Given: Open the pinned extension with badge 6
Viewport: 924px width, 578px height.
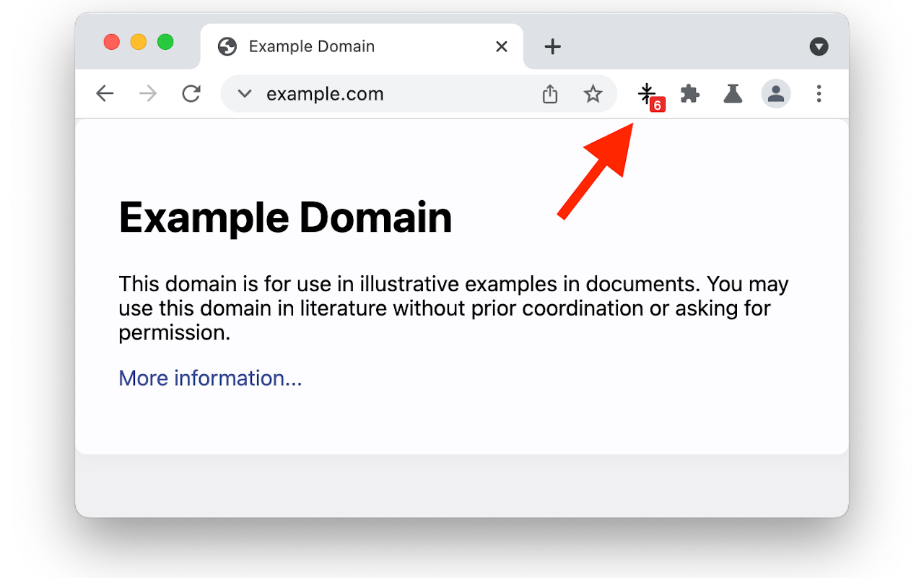Looking at the screenshot, I should (x=647, y=93).
